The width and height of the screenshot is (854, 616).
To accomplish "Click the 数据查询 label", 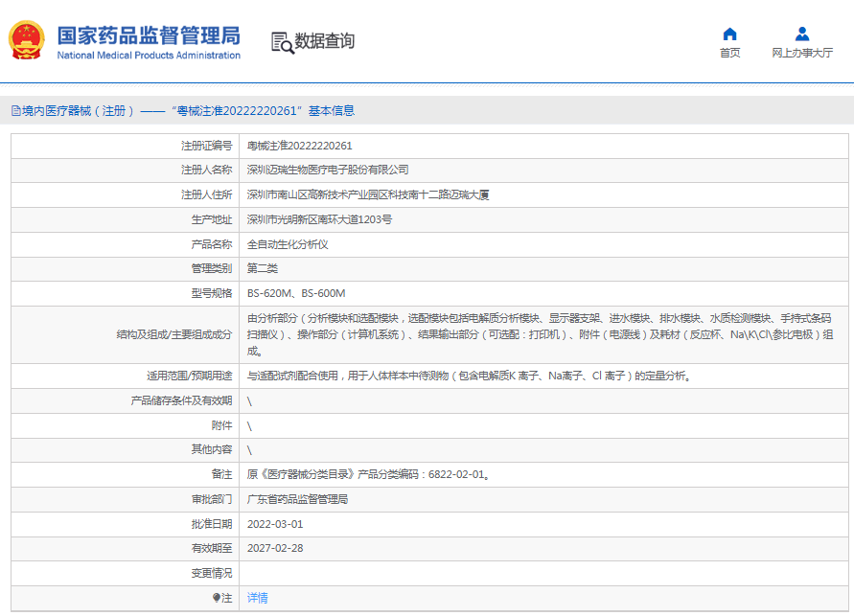I will pos(325,41).
